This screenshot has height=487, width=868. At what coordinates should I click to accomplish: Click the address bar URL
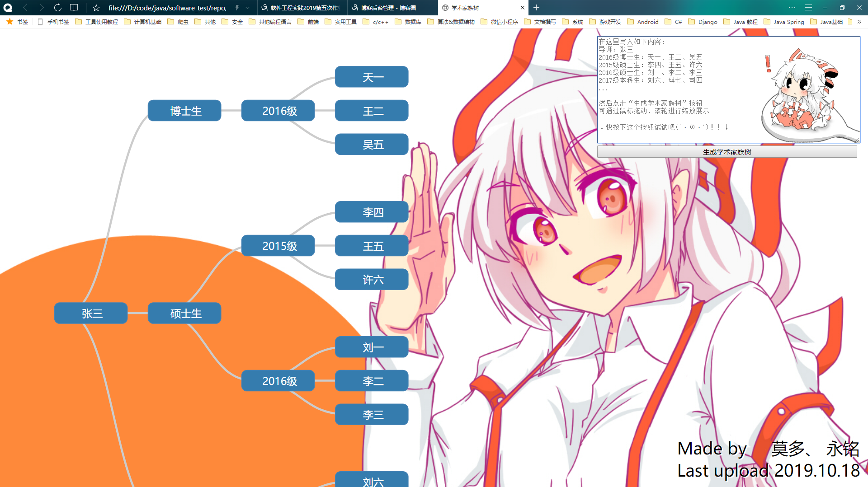click(x=167, y=8)
